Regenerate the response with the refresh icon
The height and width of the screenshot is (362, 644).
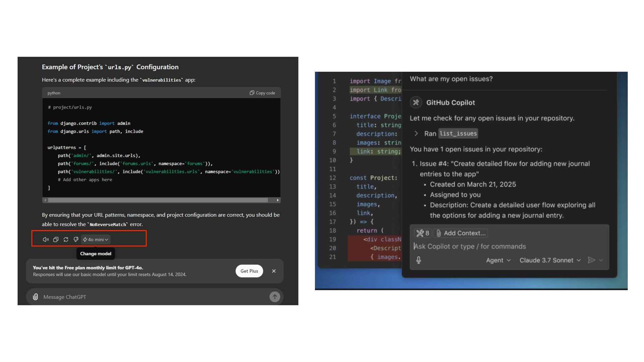(66, 239)
